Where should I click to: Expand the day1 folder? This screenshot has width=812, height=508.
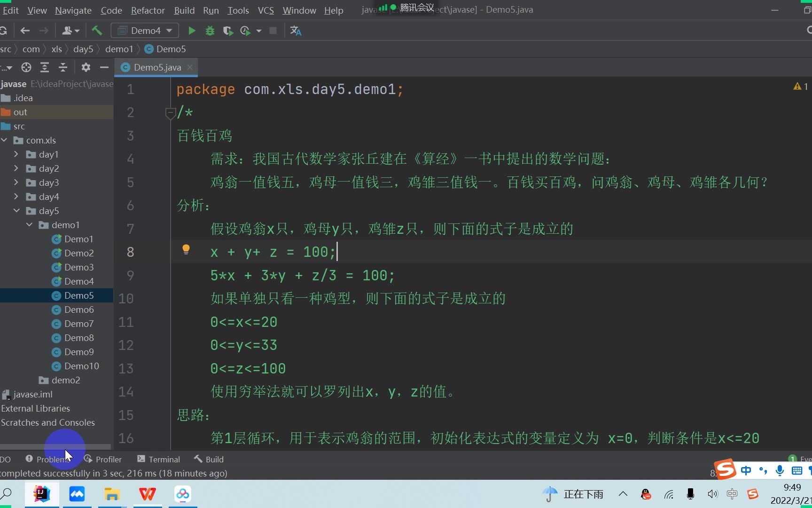pyautogui.click(x=16, y=154)
